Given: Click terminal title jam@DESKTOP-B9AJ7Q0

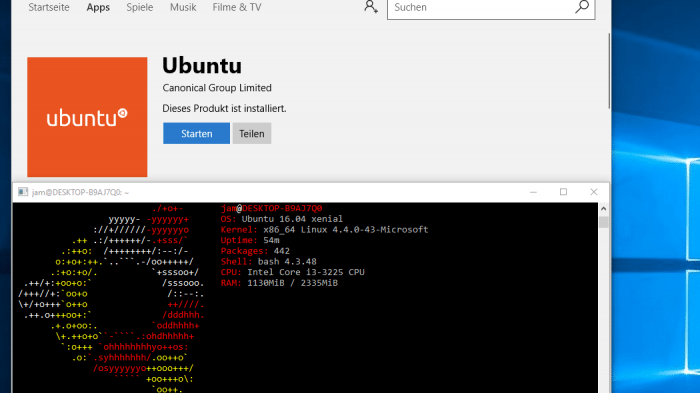Looking at the screenshot, I should (80, 192).
